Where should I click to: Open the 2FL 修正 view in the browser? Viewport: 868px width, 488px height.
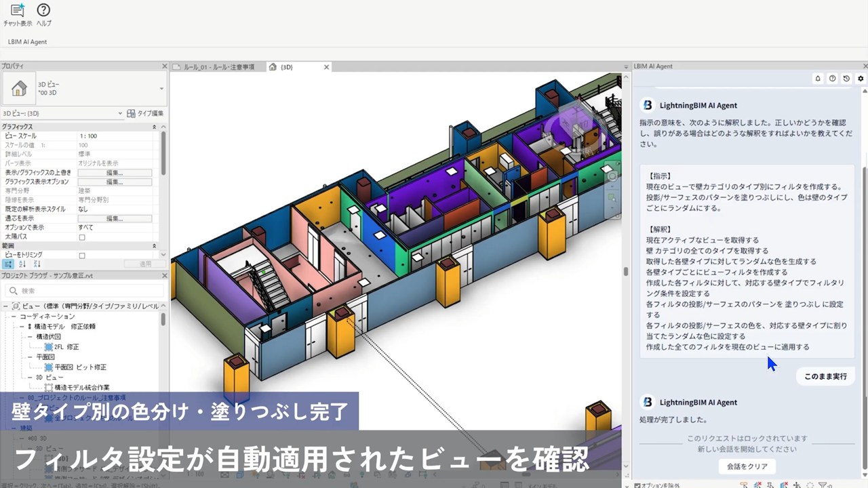click(x=66, y=346)
